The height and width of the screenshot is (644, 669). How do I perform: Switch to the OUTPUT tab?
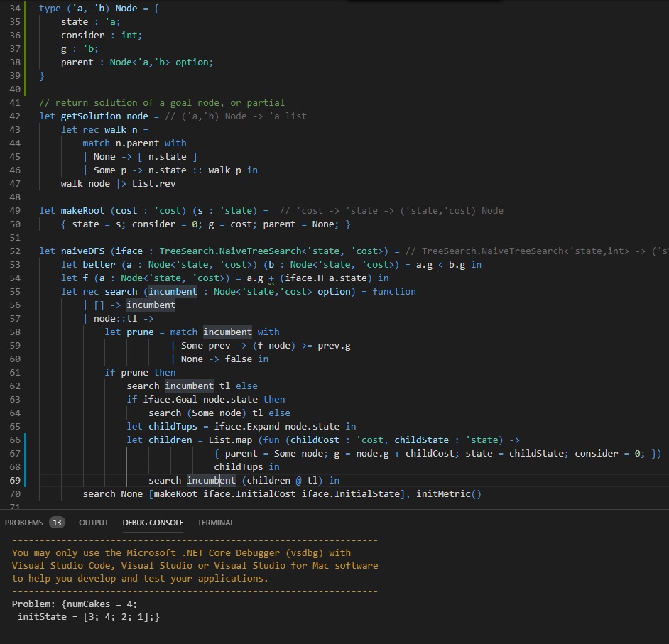[93, 523]
